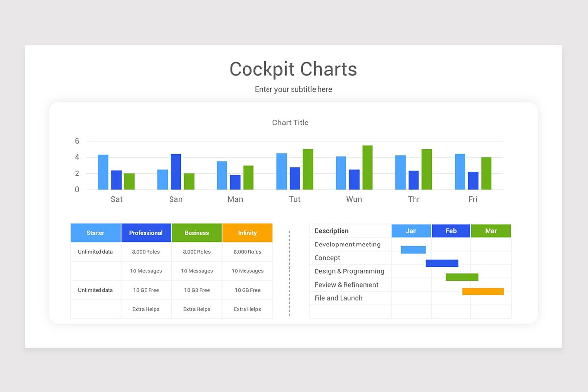The image size is (588, 392).
Task: Click the Chart Title text
Action: (x=290, y=122)
